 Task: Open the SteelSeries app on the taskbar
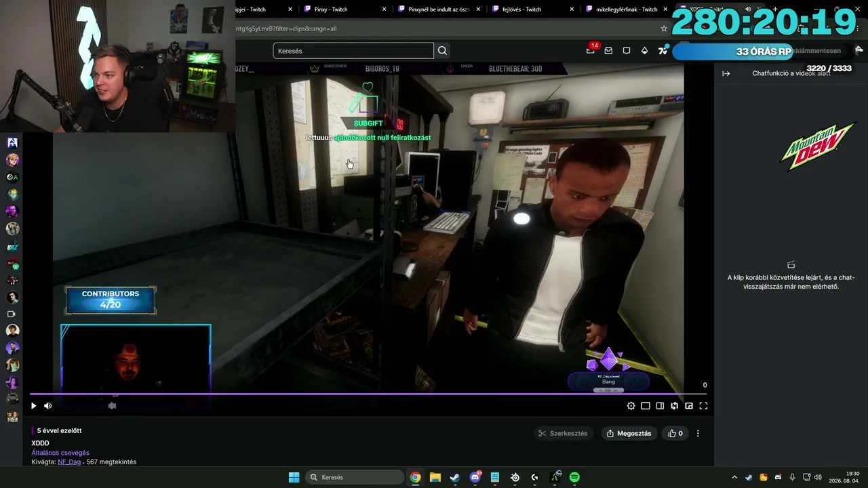515,477
